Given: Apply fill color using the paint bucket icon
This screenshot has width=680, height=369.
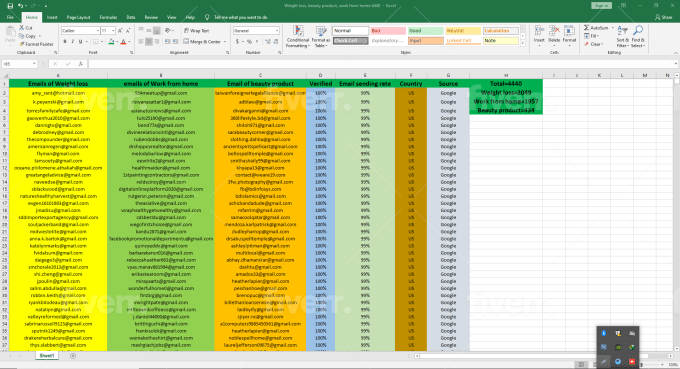Looking at the screenshot, I should pyautogui.click(x=111, y=42).
